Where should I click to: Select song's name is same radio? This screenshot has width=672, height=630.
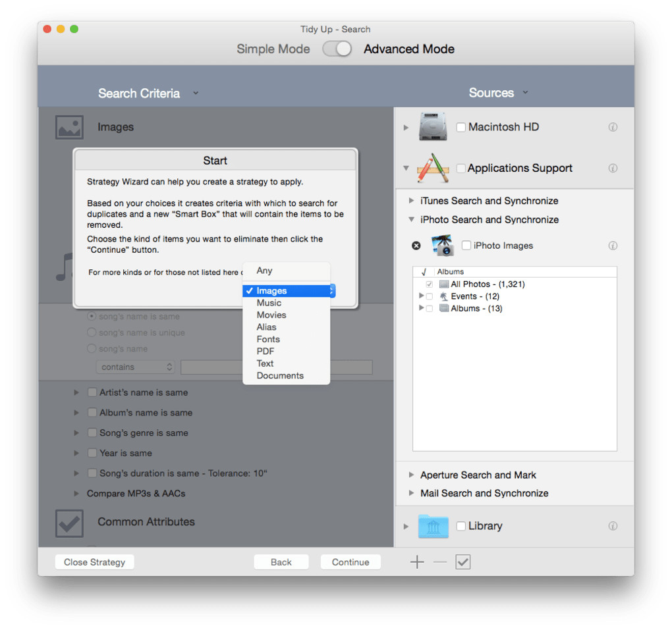click(x=92, y=316)
